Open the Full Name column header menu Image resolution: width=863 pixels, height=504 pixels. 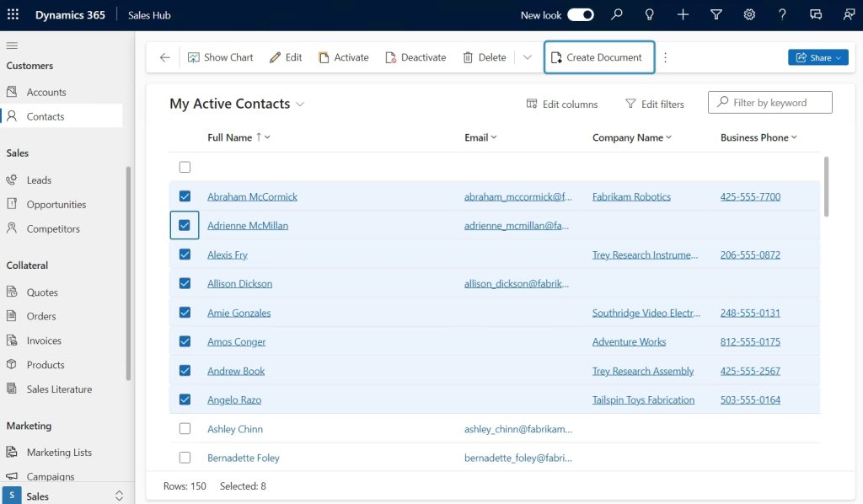click(239, 137)
